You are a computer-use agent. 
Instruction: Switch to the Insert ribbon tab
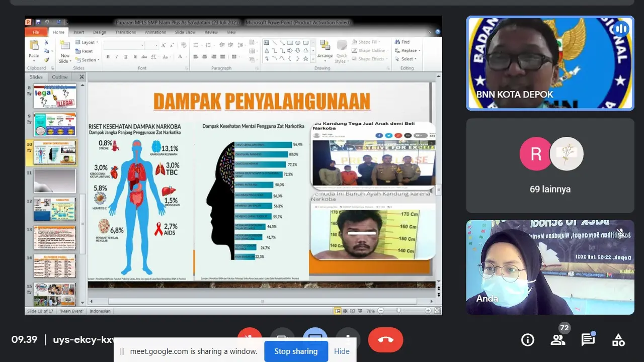pyautogui.click(x=78, y=32)
